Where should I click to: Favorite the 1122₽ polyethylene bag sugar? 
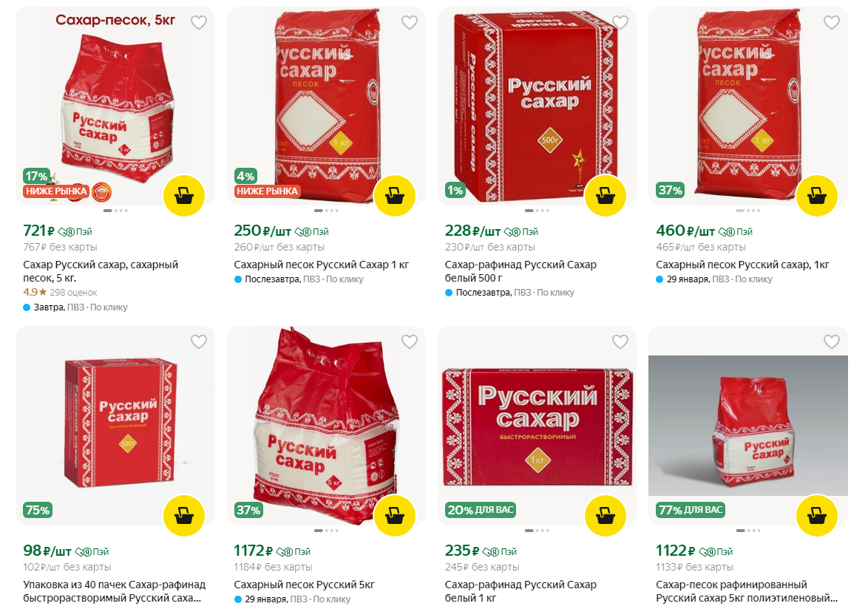tap(832, 342)
